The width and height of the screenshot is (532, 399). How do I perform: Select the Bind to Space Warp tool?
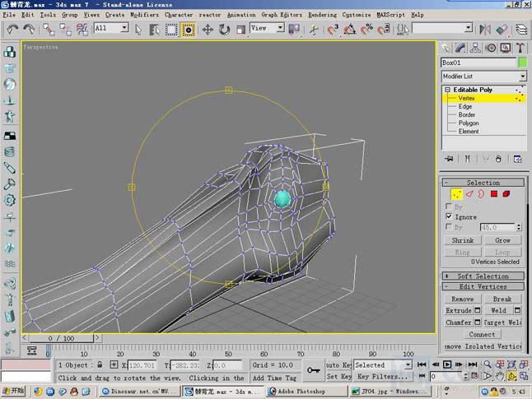coord(82,30)
